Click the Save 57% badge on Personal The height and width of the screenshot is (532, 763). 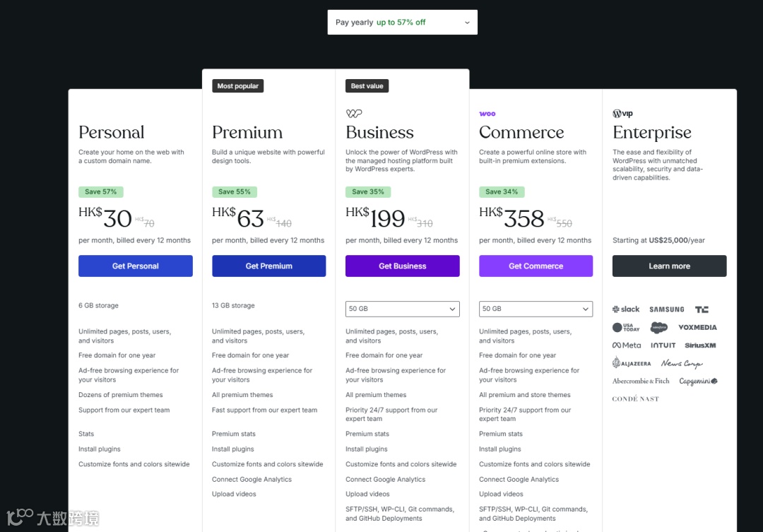[101, 191]
